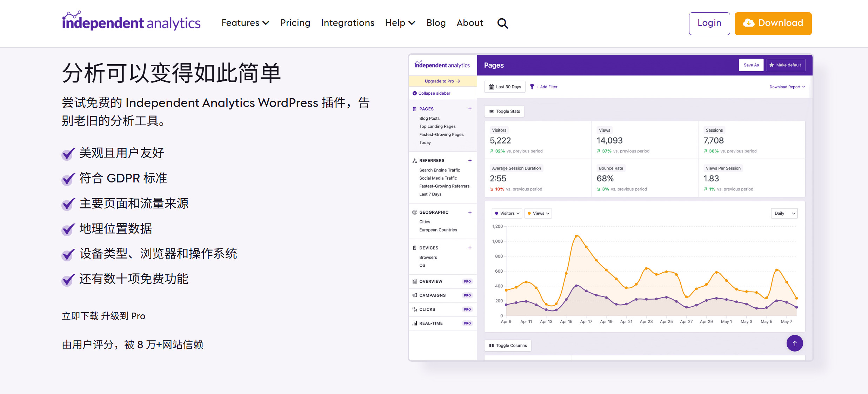Expand the Features dropdown menu
Screen dimensions: 868x394
click(245, 23)
